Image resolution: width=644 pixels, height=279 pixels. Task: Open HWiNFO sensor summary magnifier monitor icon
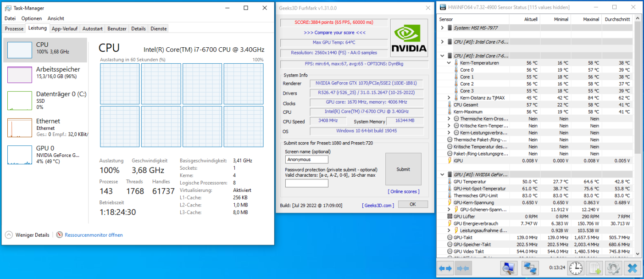tap(508, 268)
